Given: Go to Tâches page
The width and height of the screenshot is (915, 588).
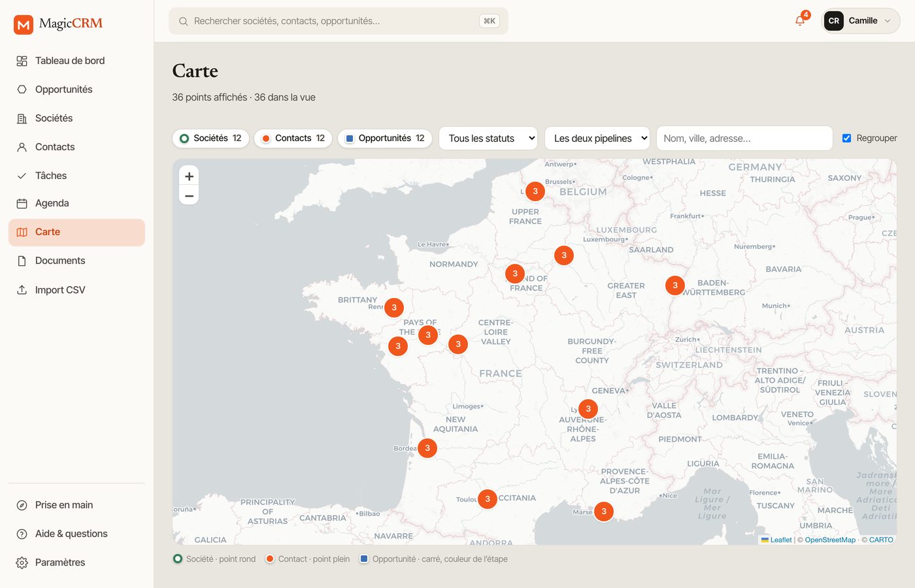Looking at the screenshot, I should tap(76, 176).
